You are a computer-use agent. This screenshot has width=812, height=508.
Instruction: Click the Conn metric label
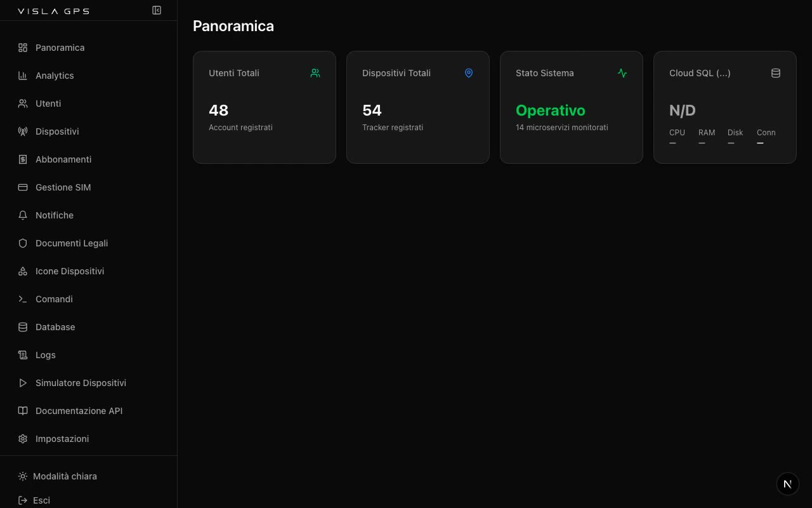point(766,133)
